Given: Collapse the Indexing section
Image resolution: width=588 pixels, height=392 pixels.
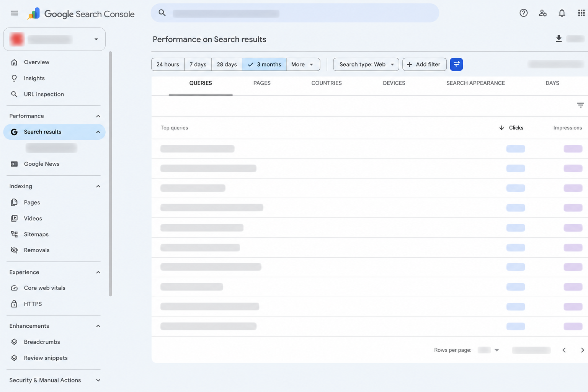Looking at the screenshot, I should pos(98,186).
